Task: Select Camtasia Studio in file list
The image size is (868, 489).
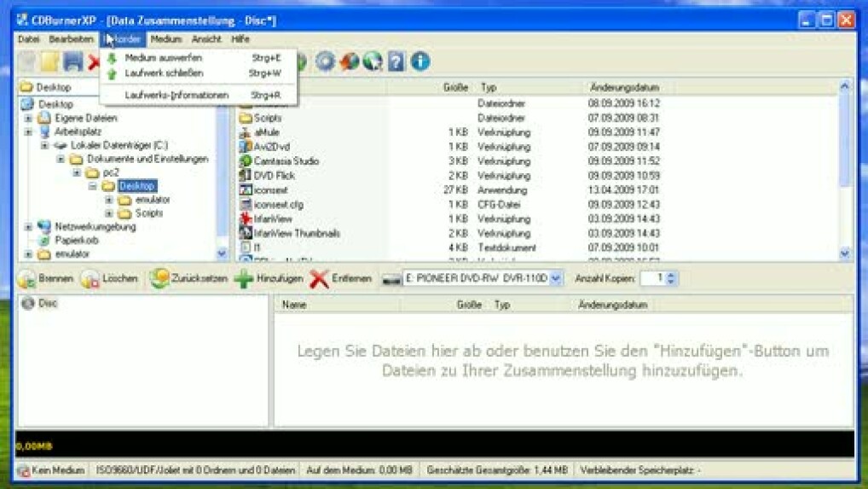Action: point(286,161)
